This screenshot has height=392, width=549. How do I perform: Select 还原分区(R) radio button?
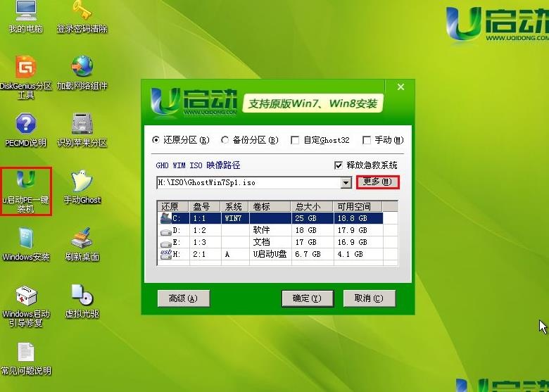pyautogui.click(x=156, y=140)
